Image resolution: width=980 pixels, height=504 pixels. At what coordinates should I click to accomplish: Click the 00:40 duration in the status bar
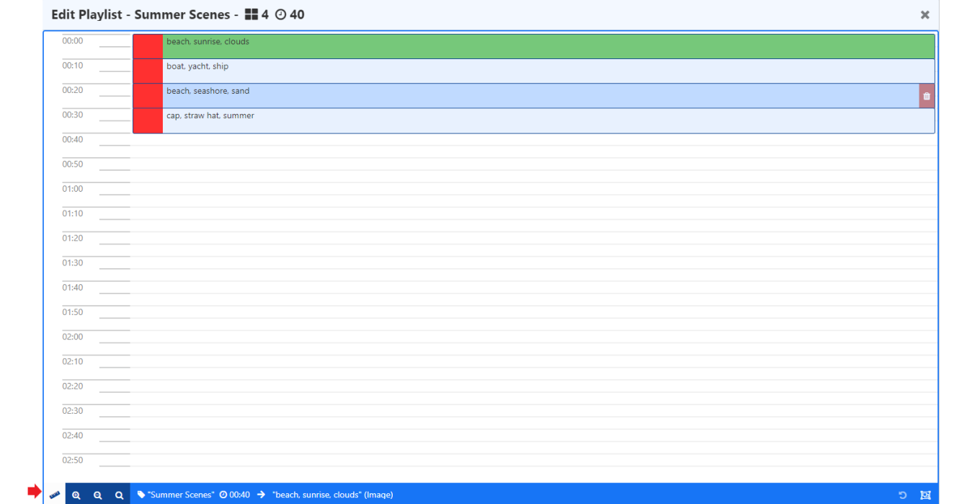(x=239, y=495)
